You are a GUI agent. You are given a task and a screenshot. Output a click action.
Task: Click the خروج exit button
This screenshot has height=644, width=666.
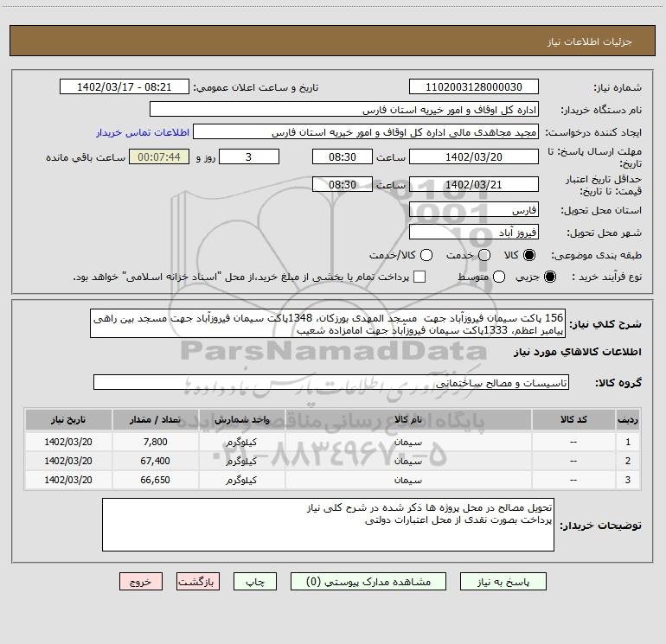(141, 582)
